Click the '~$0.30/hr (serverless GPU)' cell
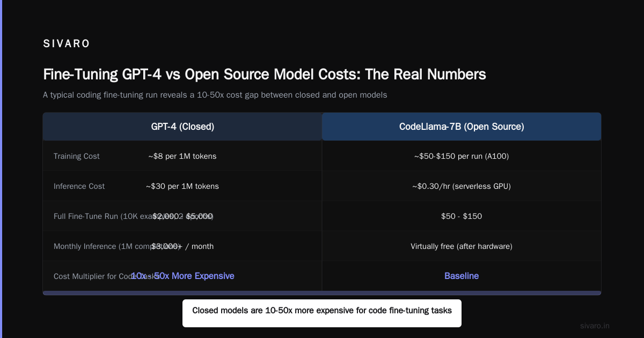This screenshot has height=338, width=644. (462, 186)
